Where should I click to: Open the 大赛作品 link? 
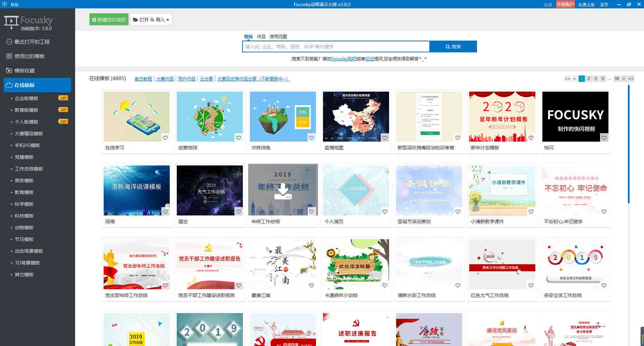click(x=165, y=79)
